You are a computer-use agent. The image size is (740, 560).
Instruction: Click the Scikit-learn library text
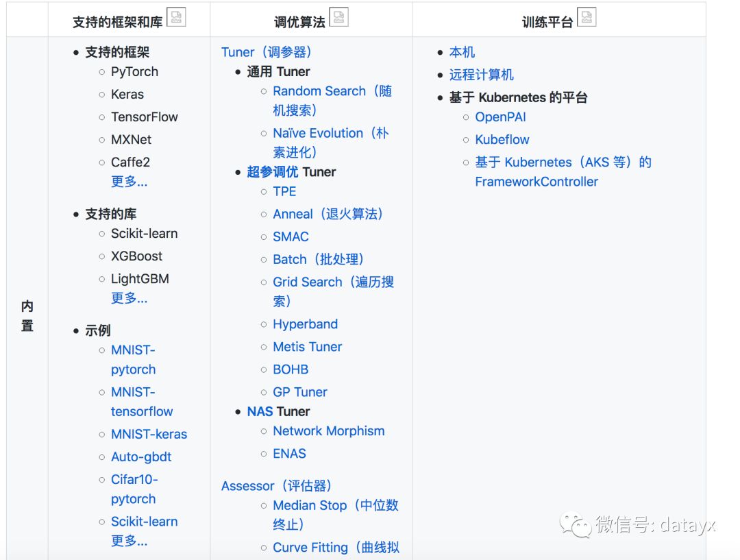[x=145, y=233]
